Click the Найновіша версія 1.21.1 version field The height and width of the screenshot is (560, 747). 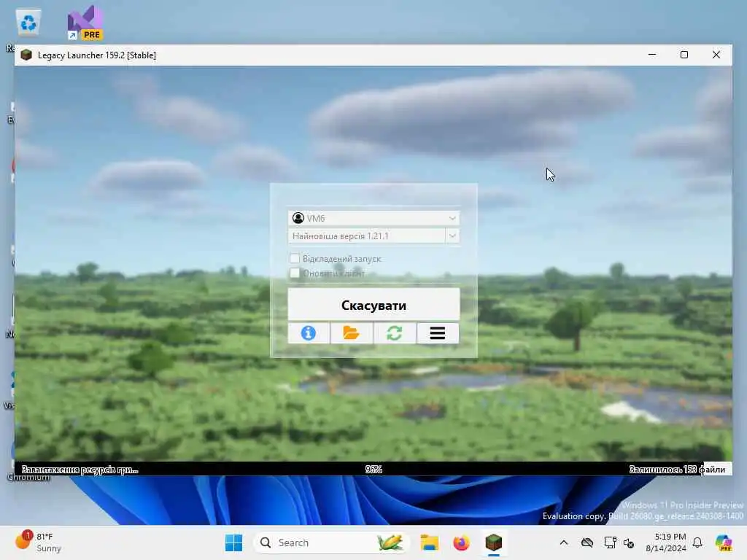click(366, 236)
